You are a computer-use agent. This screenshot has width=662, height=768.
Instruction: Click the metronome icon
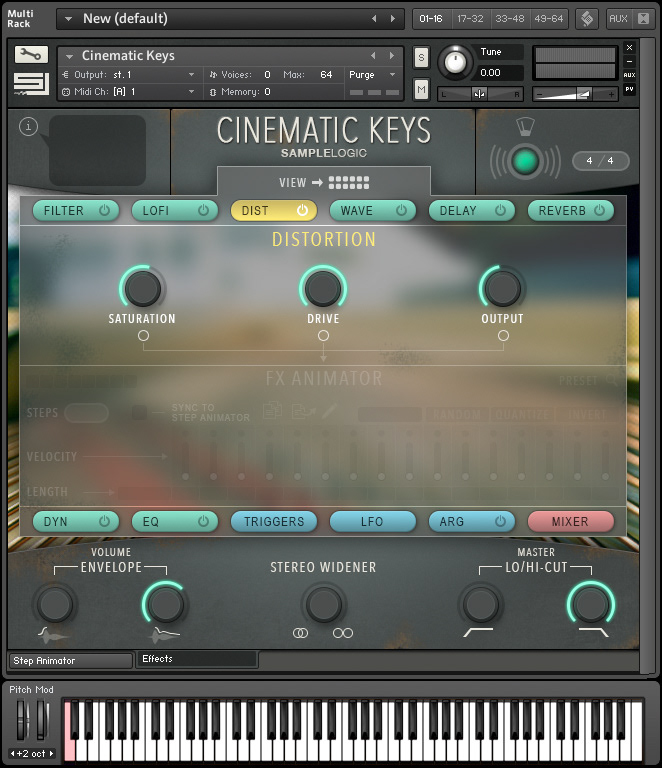point(525,126)
